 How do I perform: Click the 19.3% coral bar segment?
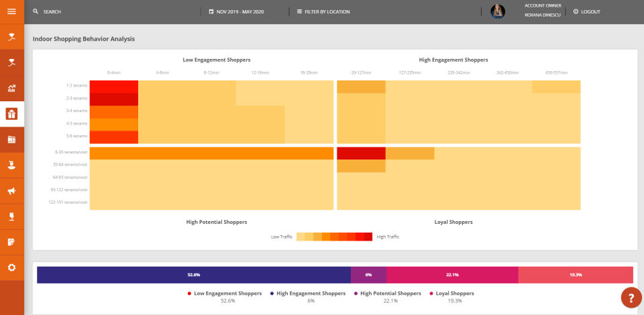[576, 275]
